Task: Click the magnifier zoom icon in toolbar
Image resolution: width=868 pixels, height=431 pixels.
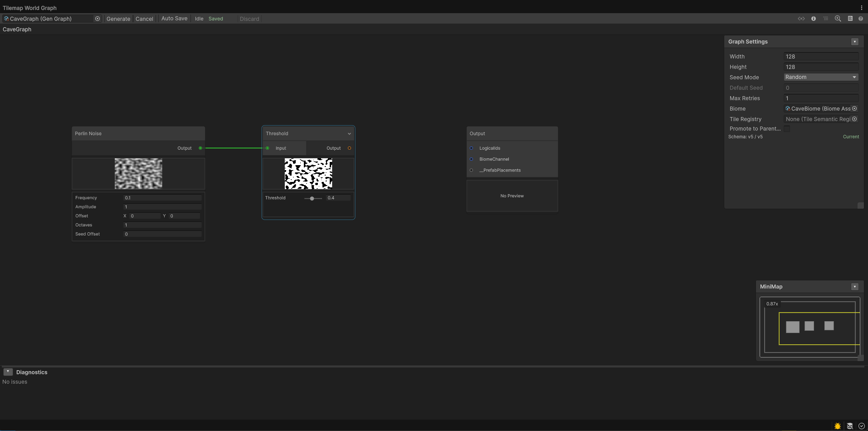Action: click(x=838, y=19)
